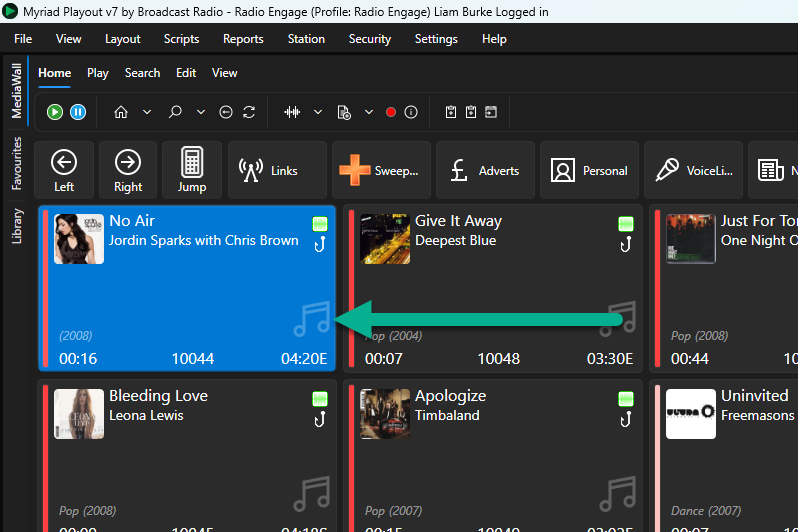Toggle hook icon on Give It Away tile

point(625,245)
